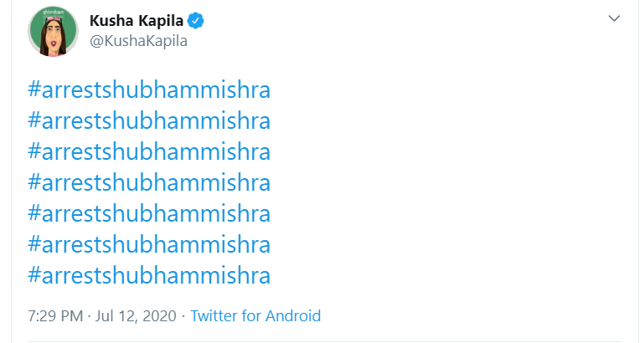Open the fourth #arrestshubhammishra hashtag line
Image resolution: width=644 pixels, height=343 pixels.
click(149, 182)
